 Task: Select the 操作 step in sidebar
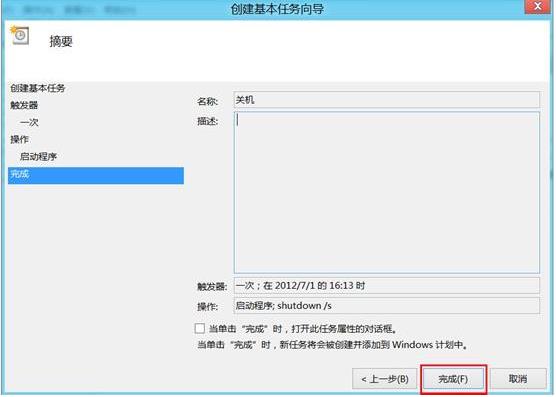pyautogui.click(x=19, y=139)
